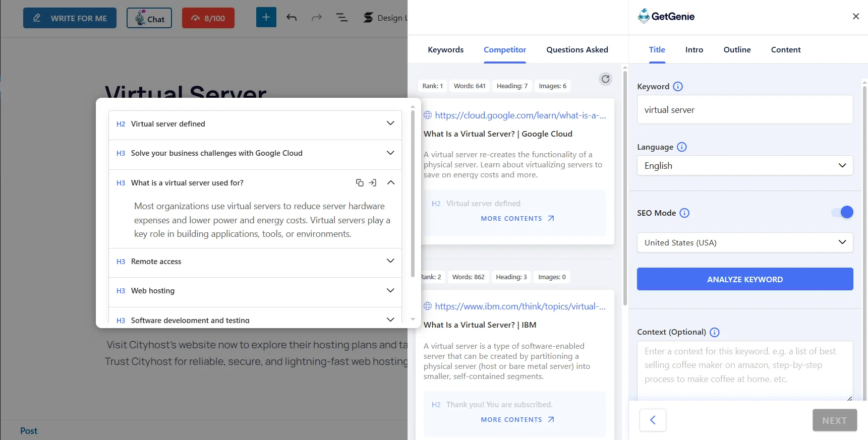Image resolution: width=868 pixels, height=440 pixels.
Task: Click the Context optional text area
Action: (x=745, y=371)
